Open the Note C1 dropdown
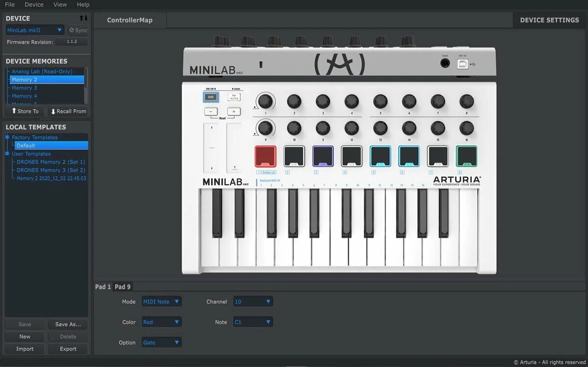 [x=253, y=322]
